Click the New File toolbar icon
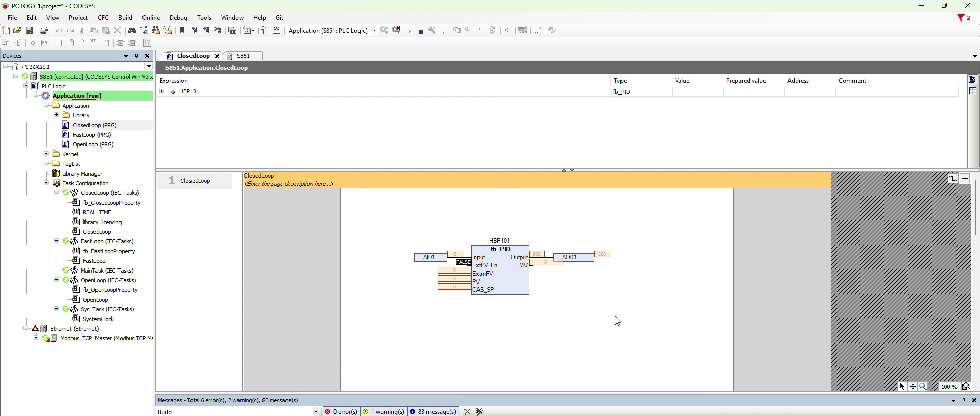Screen dimensions: 980x416 coord(6,30)
